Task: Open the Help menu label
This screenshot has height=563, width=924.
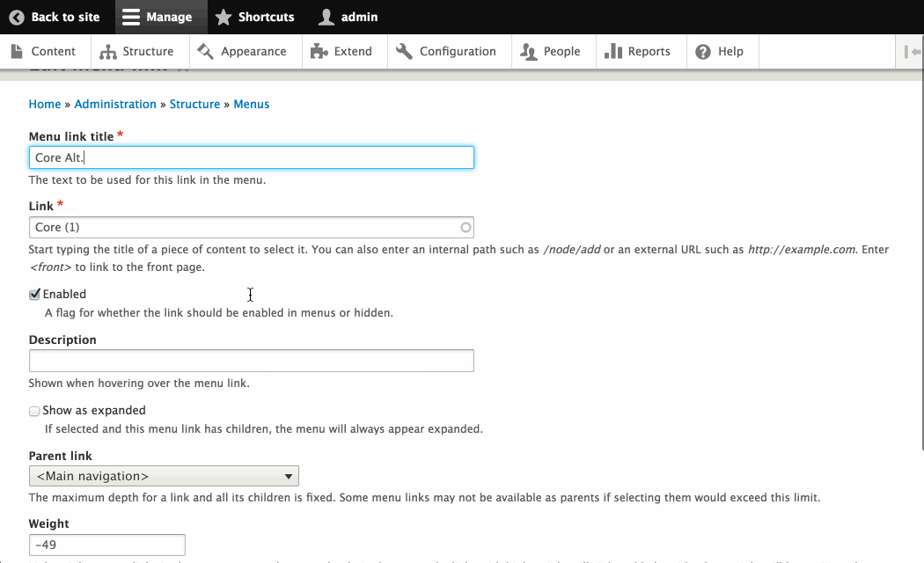Action: (x=730, y=51)
